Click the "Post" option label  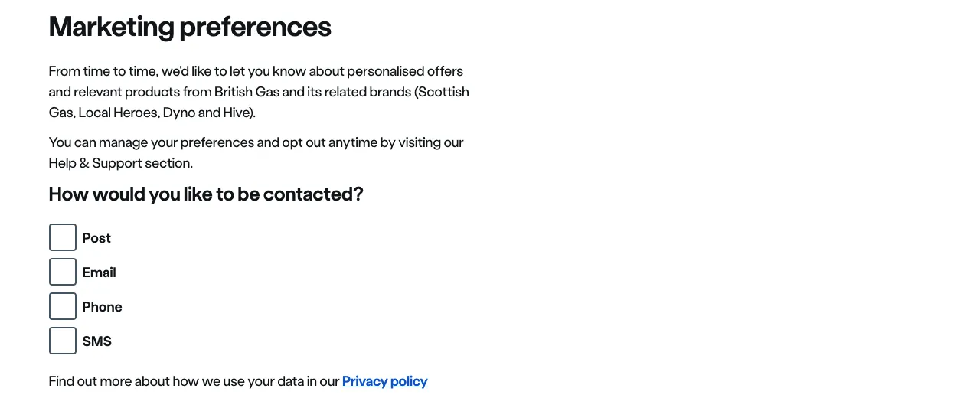pos(96,238)
